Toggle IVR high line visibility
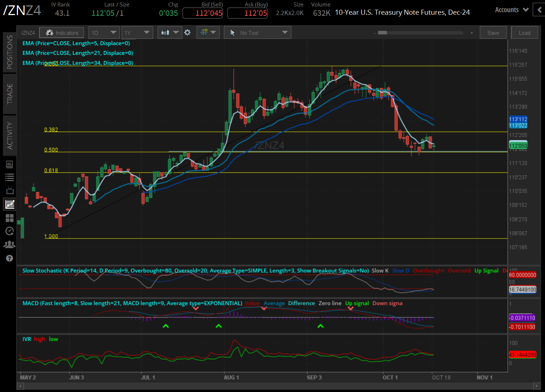The width and height of the screenshot is (545, 392). pos(39,339)
